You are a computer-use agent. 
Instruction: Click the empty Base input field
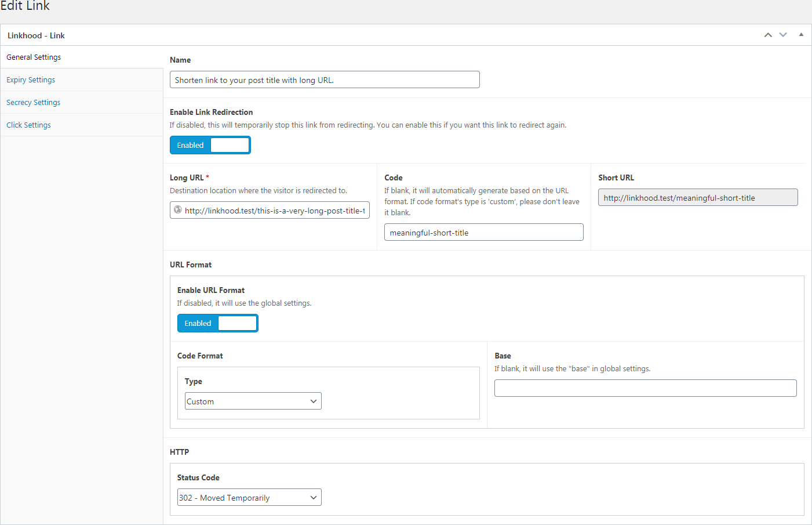tap(646, 388)
